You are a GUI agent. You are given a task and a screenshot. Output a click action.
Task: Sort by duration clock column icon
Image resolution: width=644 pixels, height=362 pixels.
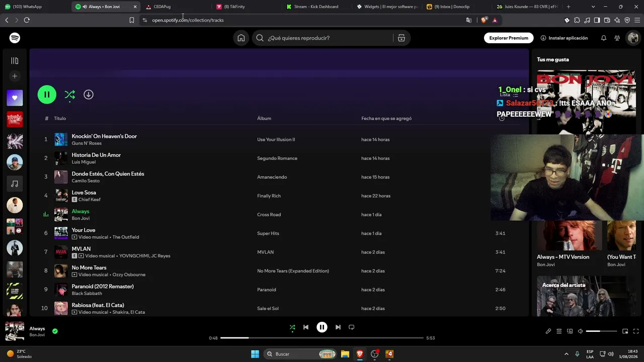[x=502, y=118]
